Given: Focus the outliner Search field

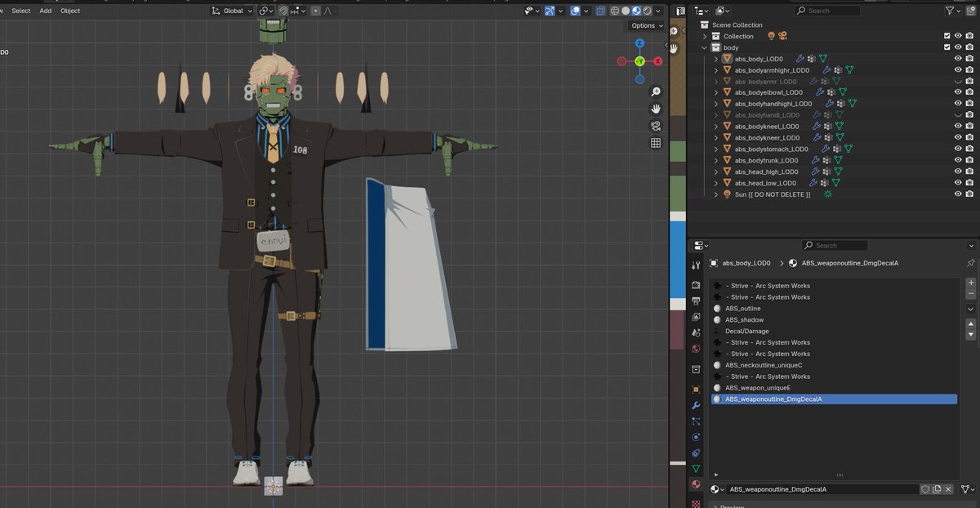Looking at the screenshot, I should coord(827,11).
